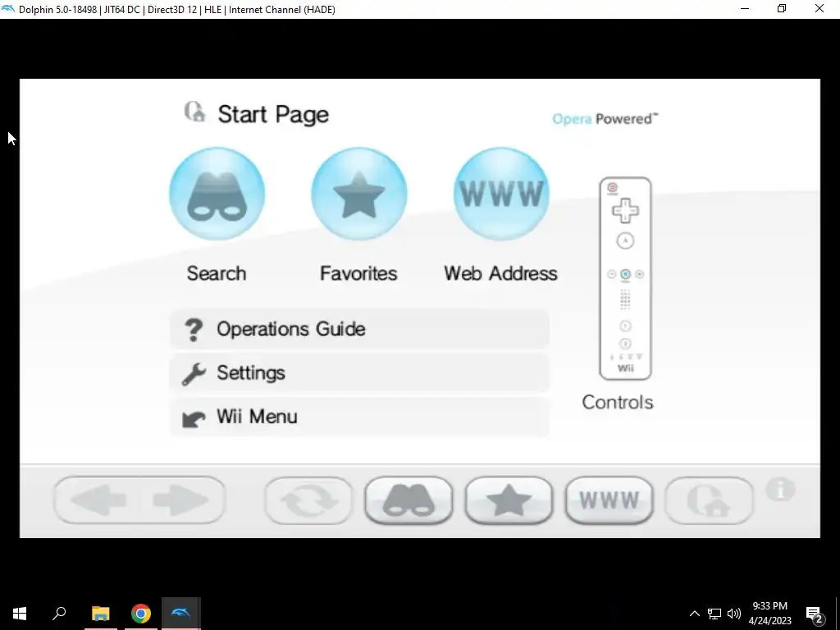This screenshot has height=630, width=840.
Task: Click the Opera Powered logo
Action: coord(605,118)
